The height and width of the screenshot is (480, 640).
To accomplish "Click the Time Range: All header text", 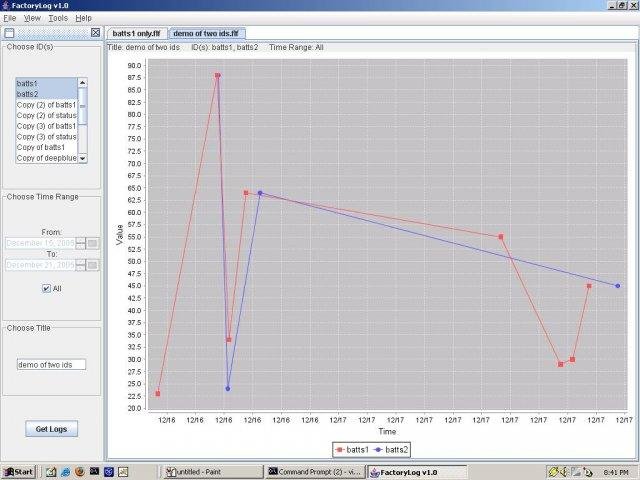I will pyautogui.click(x=296, y=47).
